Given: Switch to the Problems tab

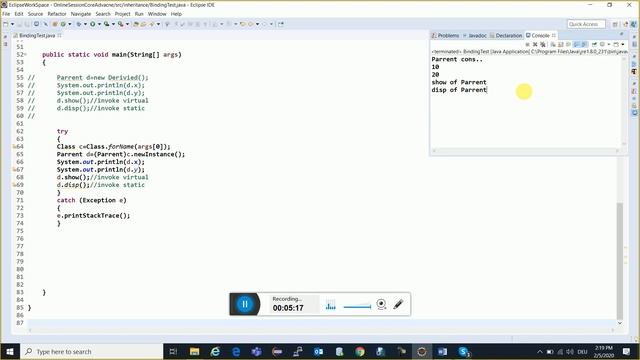Looking at the screenshot, I should [446, 36].
